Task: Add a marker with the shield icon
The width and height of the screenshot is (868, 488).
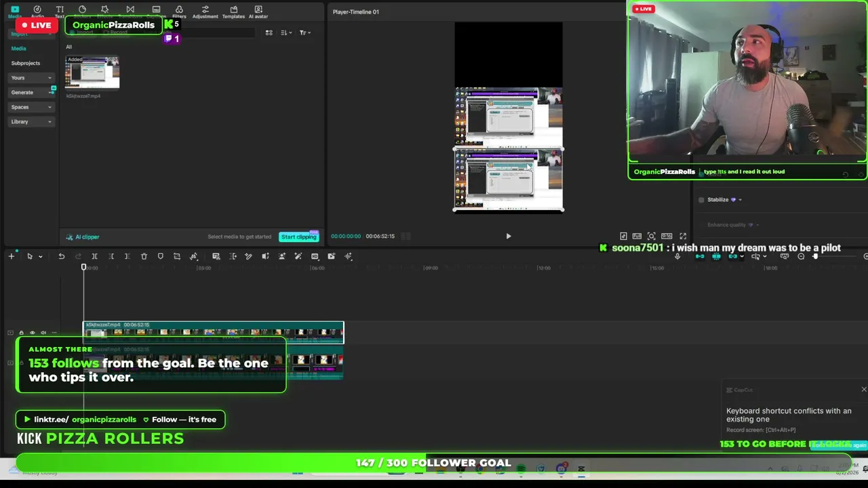Action: (161, 256)
